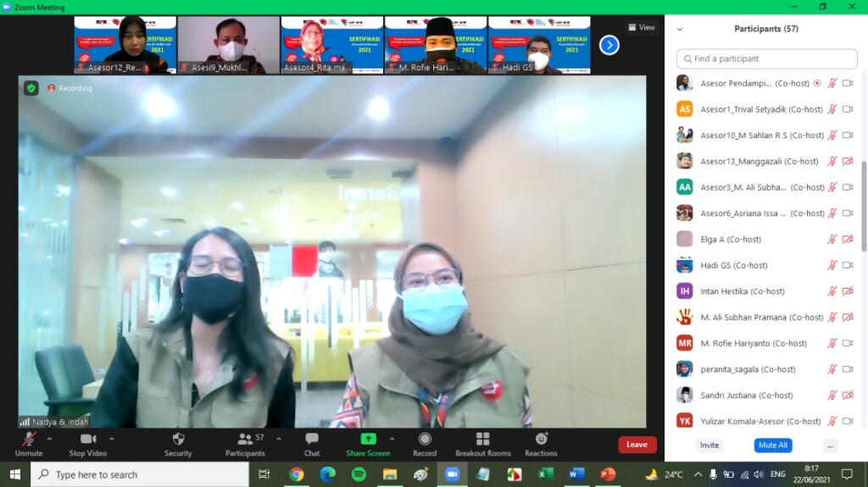Click the Unmute microphone icon
Viewport: 868px width, 487px height.
tap(29, 440)
